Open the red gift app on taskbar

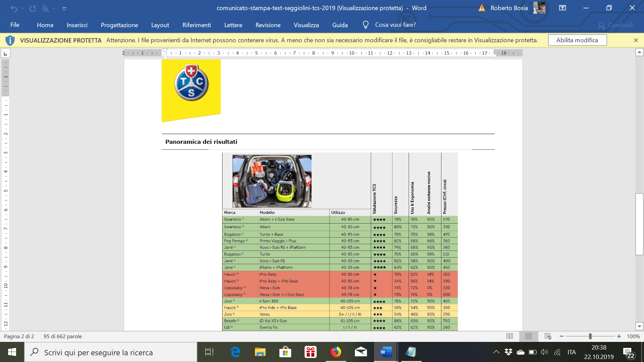pos(311,352)
